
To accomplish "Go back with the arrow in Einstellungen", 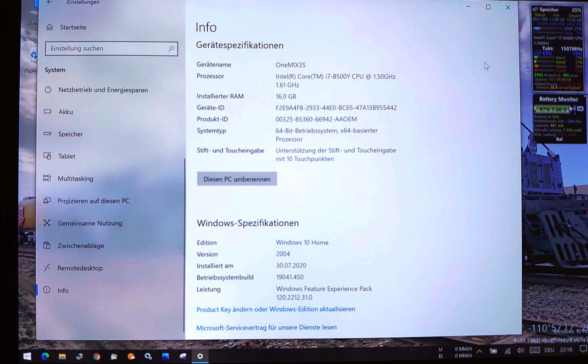I will (50, 2).
